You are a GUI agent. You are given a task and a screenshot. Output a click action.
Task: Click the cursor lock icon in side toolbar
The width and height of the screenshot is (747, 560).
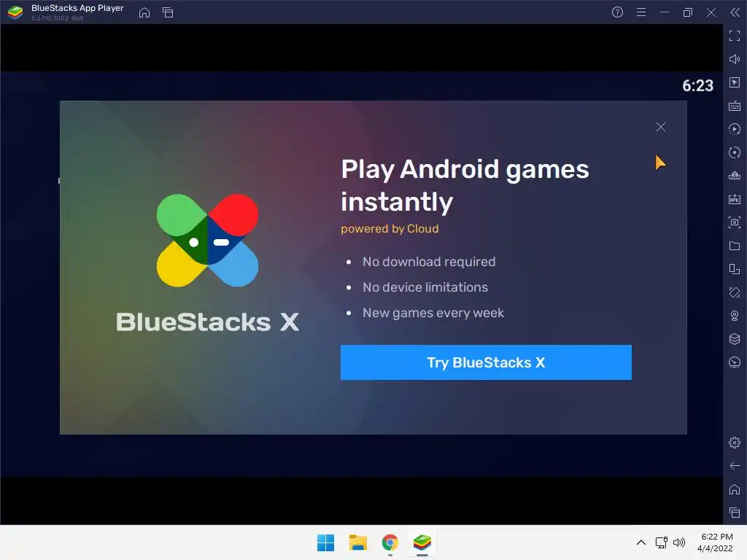click(735, 82)
